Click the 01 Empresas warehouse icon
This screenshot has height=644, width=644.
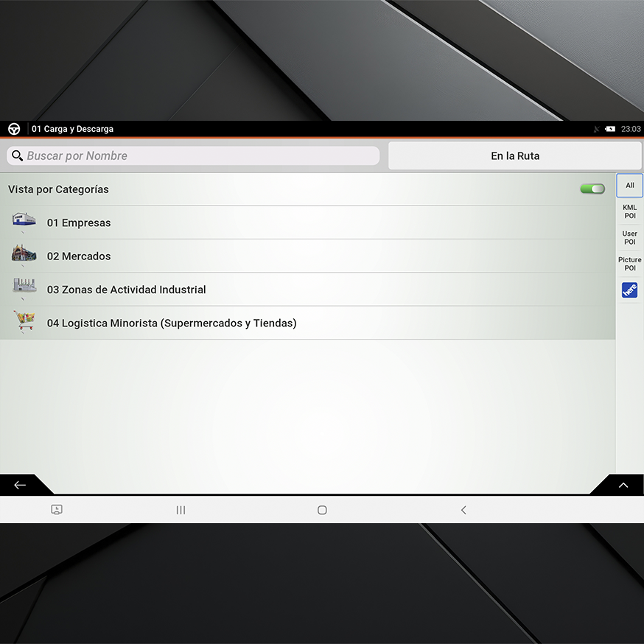(x=24, y=221)
